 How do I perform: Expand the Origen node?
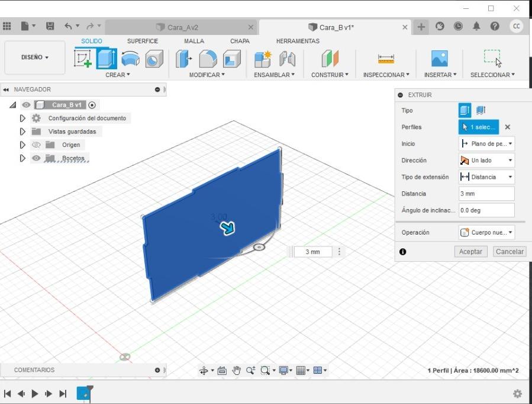click(22, 145)
